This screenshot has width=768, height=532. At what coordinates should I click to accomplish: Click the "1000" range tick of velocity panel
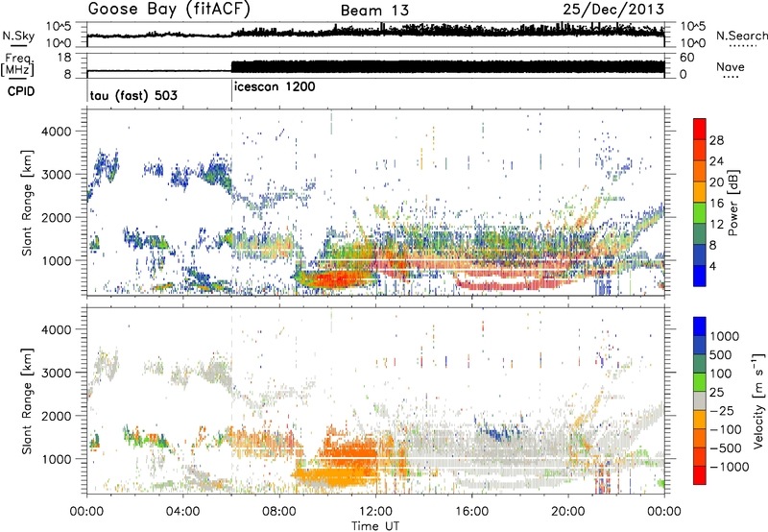point(56,459)
